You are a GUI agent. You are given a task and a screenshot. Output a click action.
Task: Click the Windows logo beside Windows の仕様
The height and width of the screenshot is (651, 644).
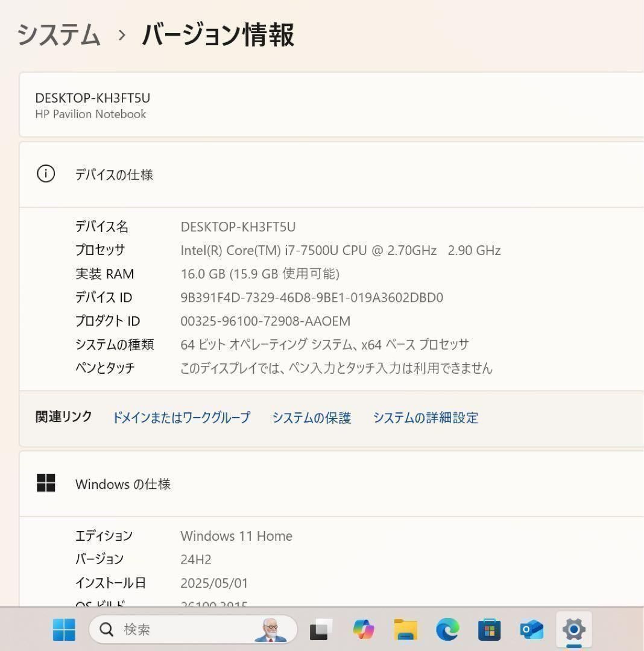[46, 483]
